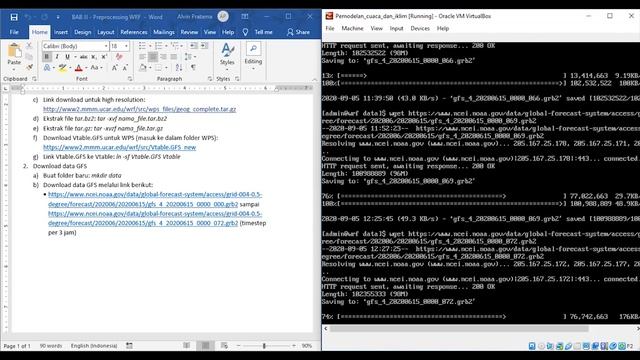The image size is (640, 360).
Task: Align paragraph text right
Action: click(163, 57)
